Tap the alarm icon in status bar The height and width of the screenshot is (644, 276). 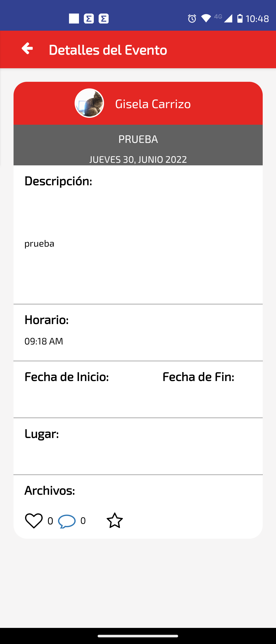tap(192, 19)
